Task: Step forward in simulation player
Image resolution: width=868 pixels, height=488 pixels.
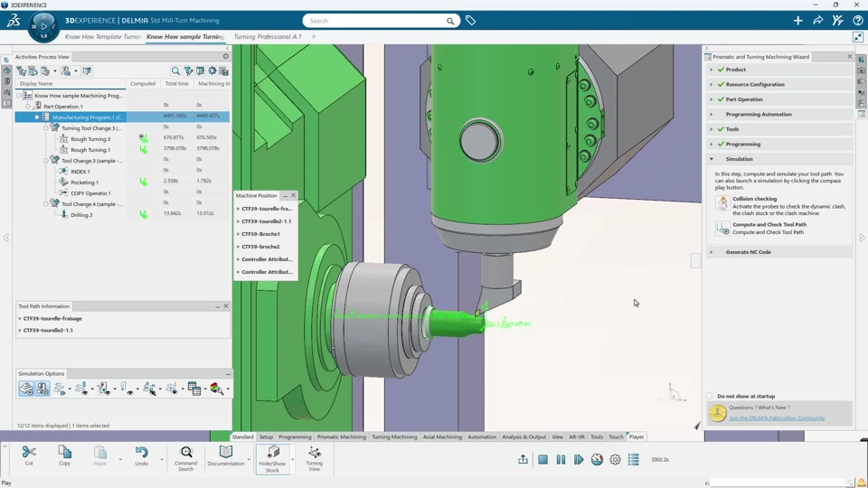Action: pos(579,460)
